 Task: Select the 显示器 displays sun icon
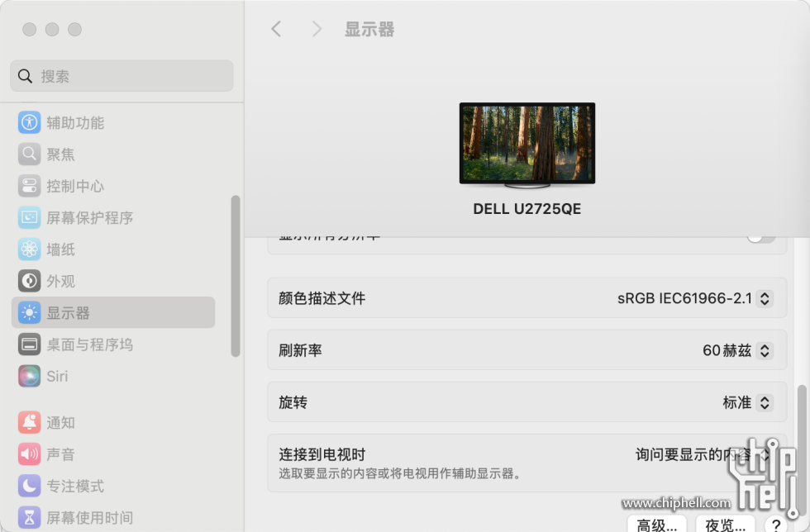tap(30, 312)
